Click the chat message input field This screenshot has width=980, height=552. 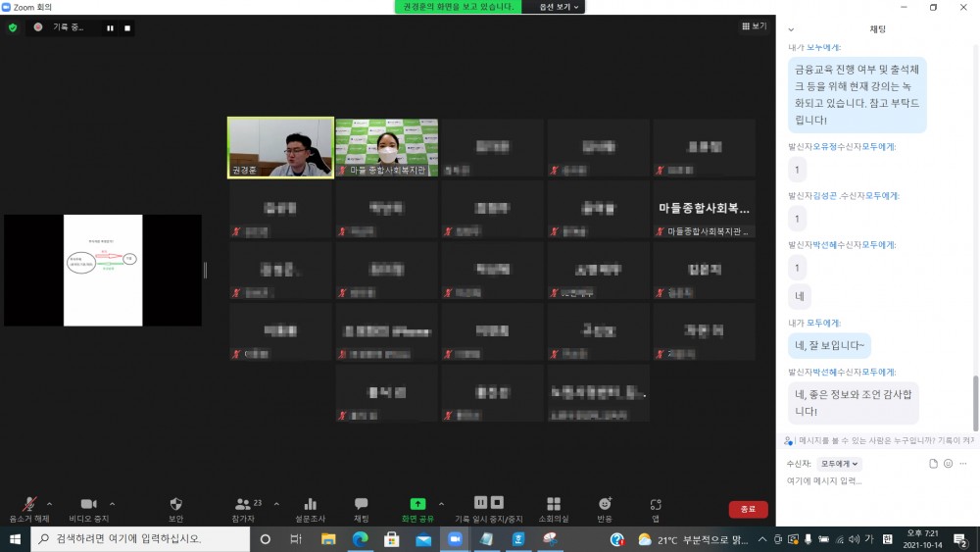(872, 481)
